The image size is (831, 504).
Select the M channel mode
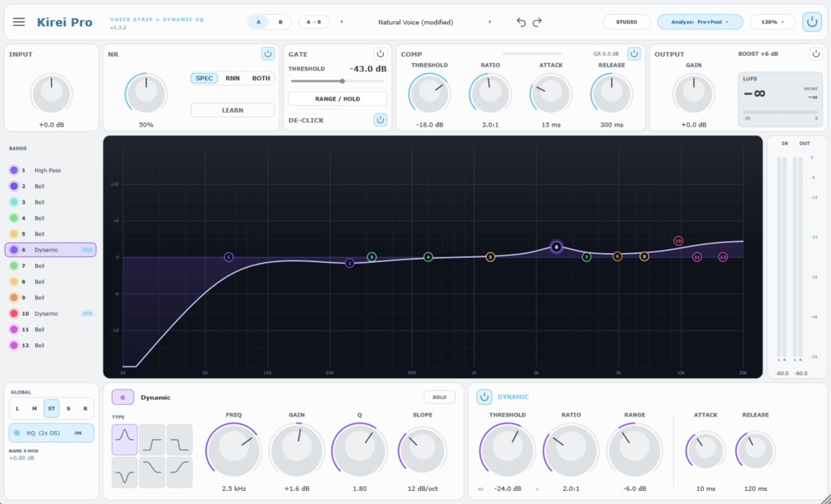pyautogui.click(x=34, y=408)
